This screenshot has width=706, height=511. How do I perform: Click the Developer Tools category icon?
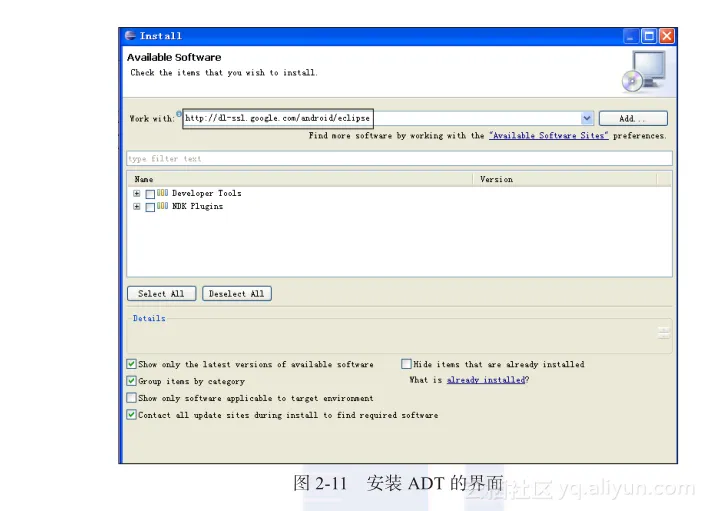pyautogui.click(x=163, y=193)
